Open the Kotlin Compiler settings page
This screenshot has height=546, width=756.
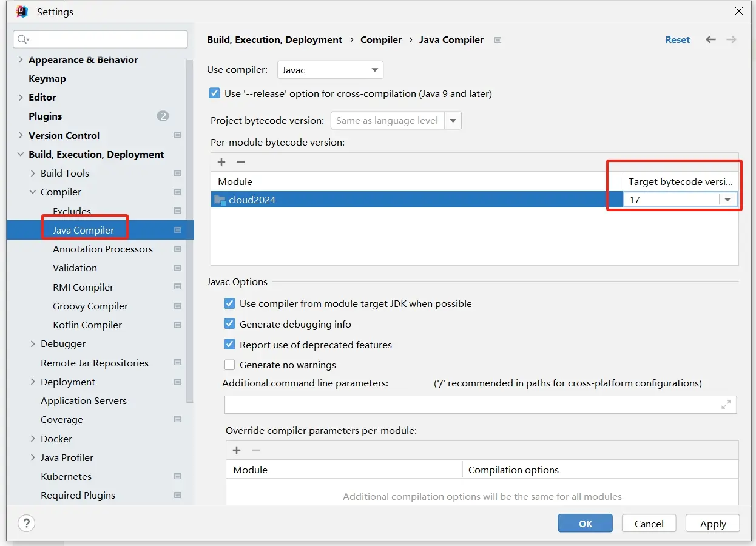click(x=87, y=325)
